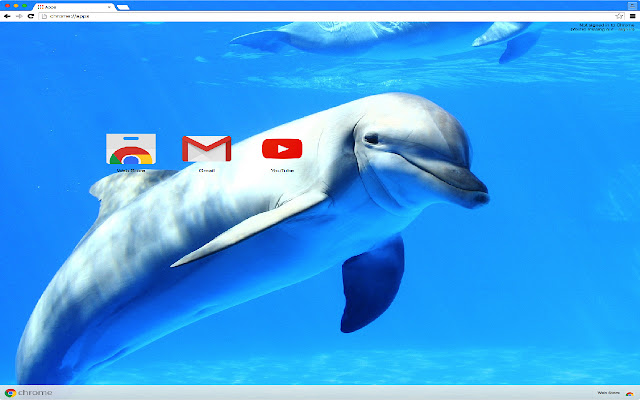The image size is (640, 400).
Task: Click the page icon in the address bar
Action: [x=44, y=16]
